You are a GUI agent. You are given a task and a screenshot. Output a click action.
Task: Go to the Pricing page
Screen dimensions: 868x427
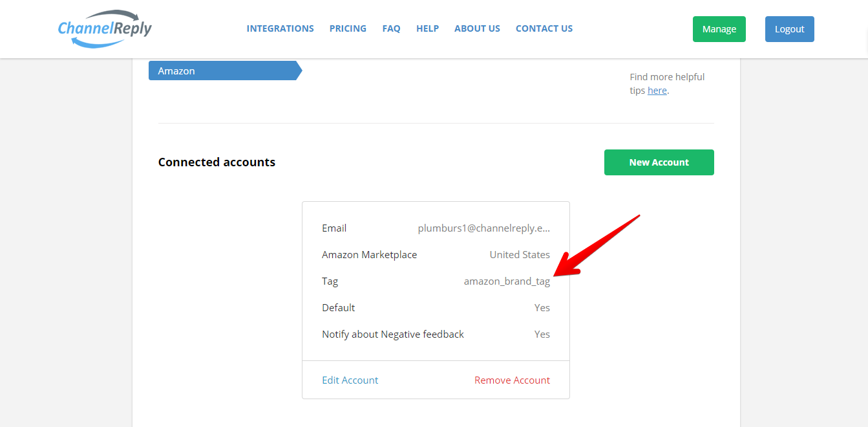coord(348,28)
